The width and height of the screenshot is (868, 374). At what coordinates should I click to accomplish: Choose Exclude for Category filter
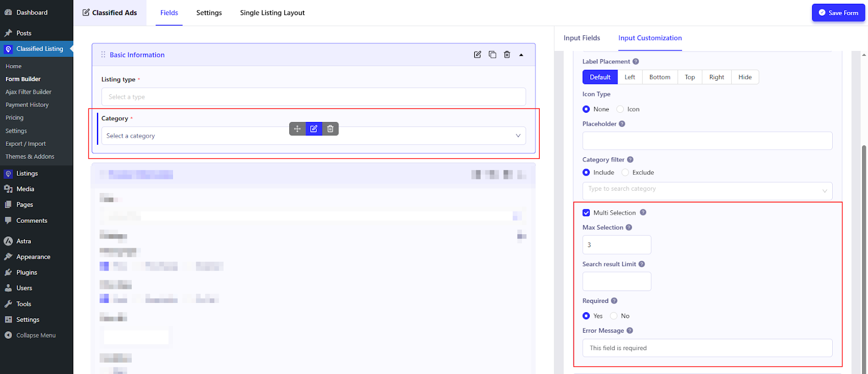point(625,172)
